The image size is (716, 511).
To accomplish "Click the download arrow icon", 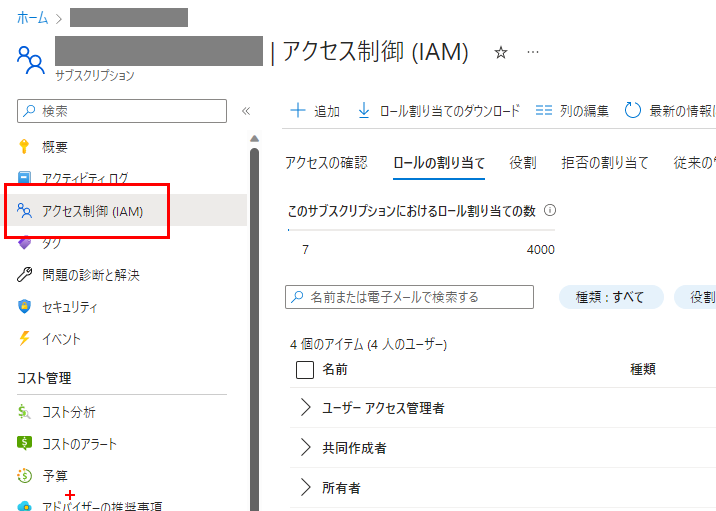I will click(x=363, y=111).
